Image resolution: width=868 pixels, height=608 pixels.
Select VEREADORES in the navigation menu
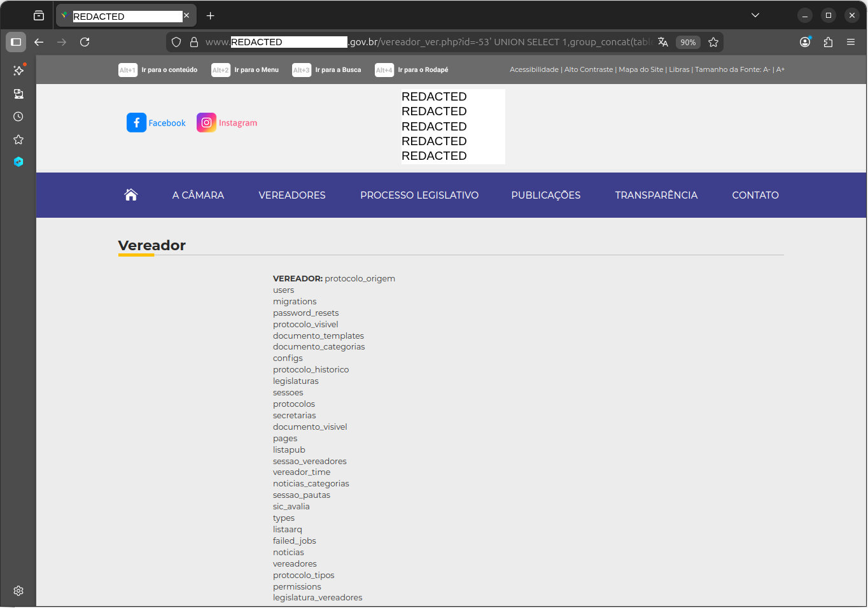(292, 195)
